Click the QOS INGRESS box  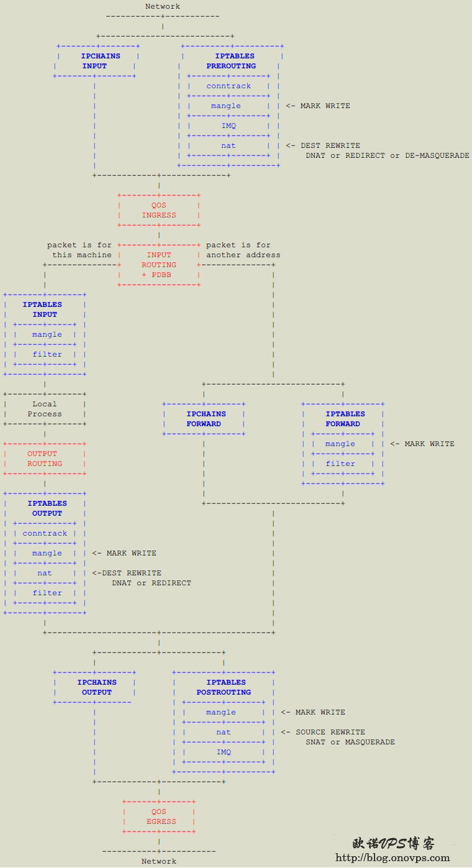click(x=159, y=210)
